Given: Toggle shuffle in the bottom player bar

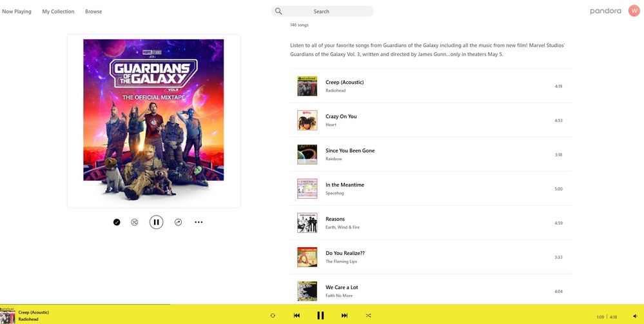Looking at the screenshot, I should [x=368, y=316].
